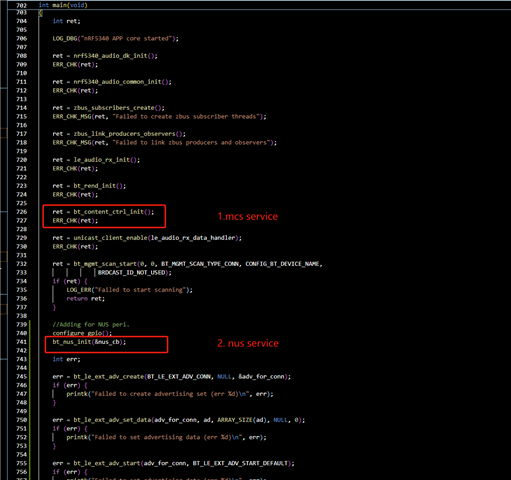This screenshot has width=511, height=480.
Task: Click the BT_MGMT_SCAN_TYPE_CONN argument
Action: coord(200,264)
